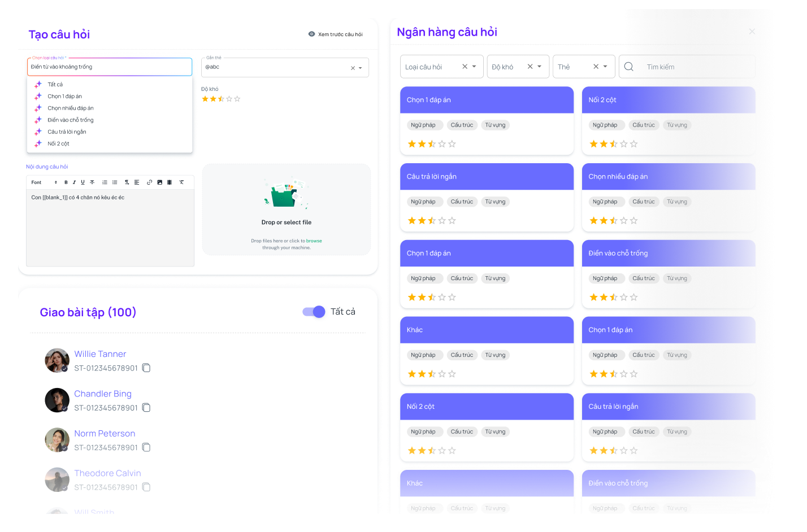Image resolution: width=807 pixels, height=532 pixels.
Task: Click the insert image icon in editor
Action: 160,182
